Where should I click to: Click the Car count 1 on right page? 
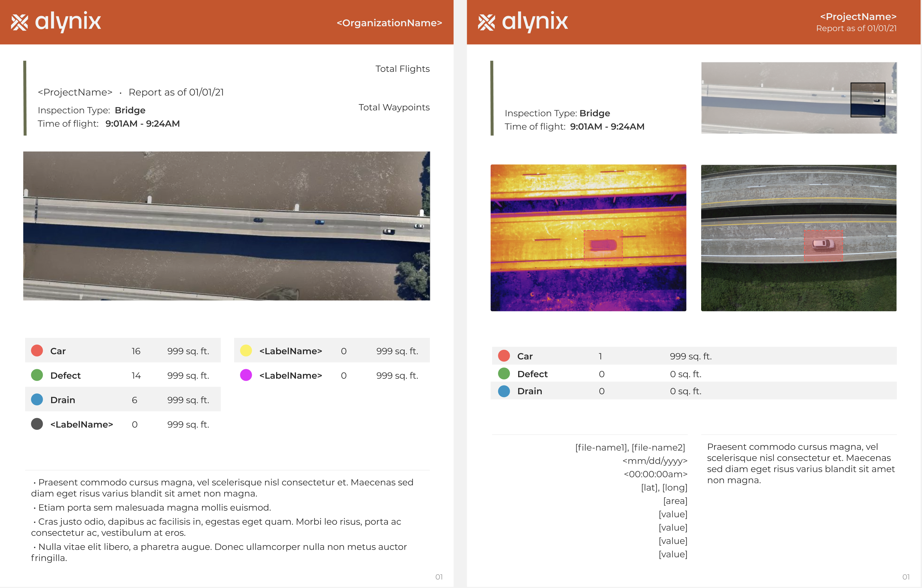click(x=600, y=356)
